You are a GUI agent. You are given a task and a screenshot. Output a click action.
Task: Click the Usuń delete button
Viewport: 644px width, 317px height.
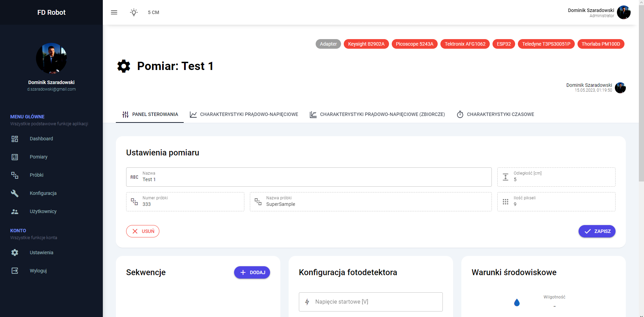click(x=143, y=231)
